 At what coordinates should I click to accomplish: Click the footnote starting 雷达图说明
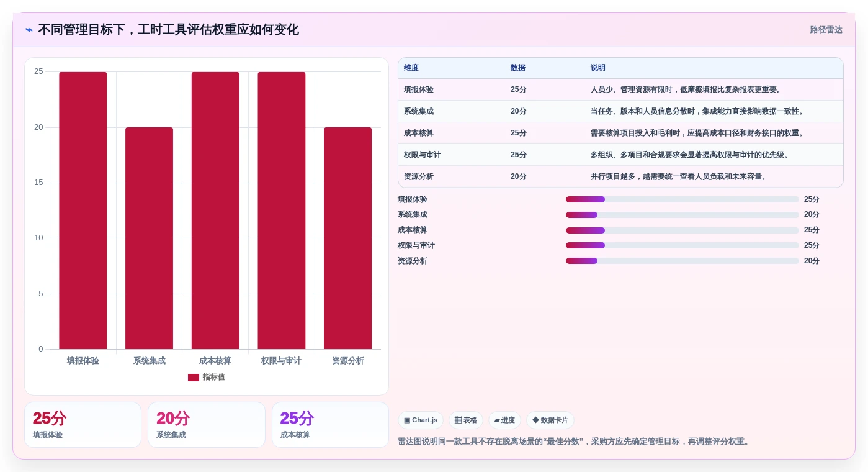pyautogui.click(x=575, y=442)
